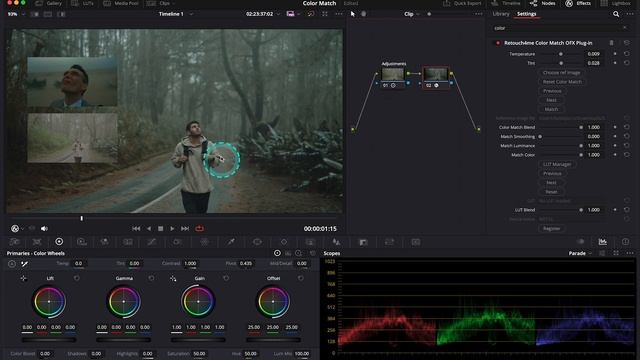Click the Reset Color Match button

[562, 82]
